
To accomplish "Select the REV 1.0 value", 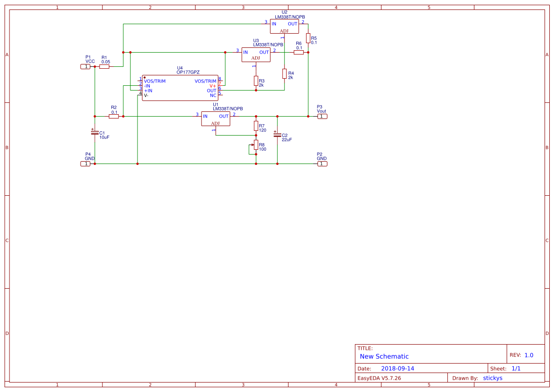I will click(528, 355).
